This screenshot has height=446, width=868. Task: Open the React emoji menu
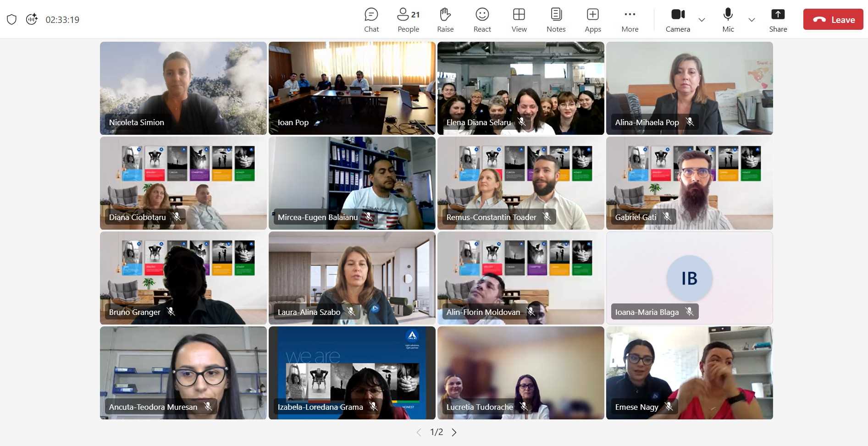[x=482, y=20]
